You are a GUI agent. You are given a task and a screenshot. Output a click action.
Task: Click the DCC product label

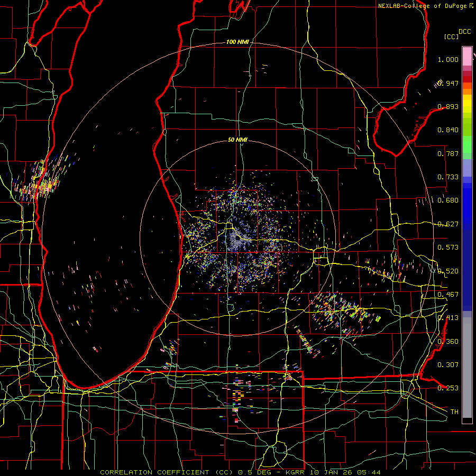coord(464,32)
